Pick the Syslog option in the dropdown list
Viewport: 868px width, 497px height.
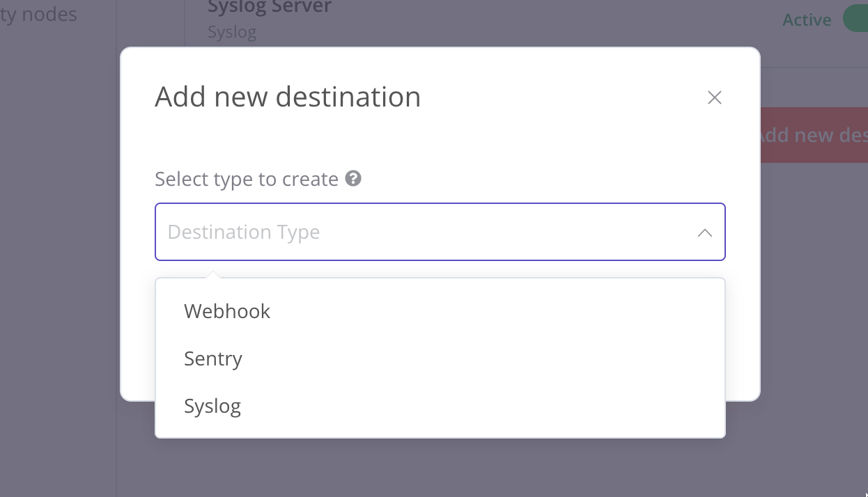pos(212,406)
